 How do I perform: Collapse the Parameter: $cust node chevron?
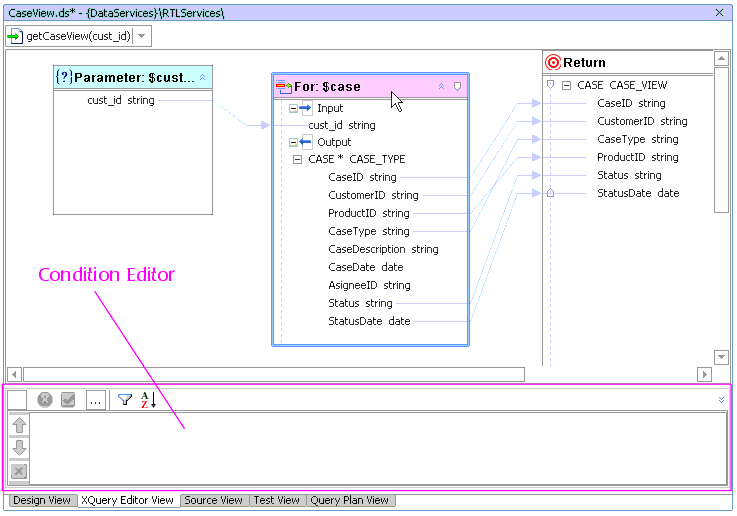(x=203, y=77)
